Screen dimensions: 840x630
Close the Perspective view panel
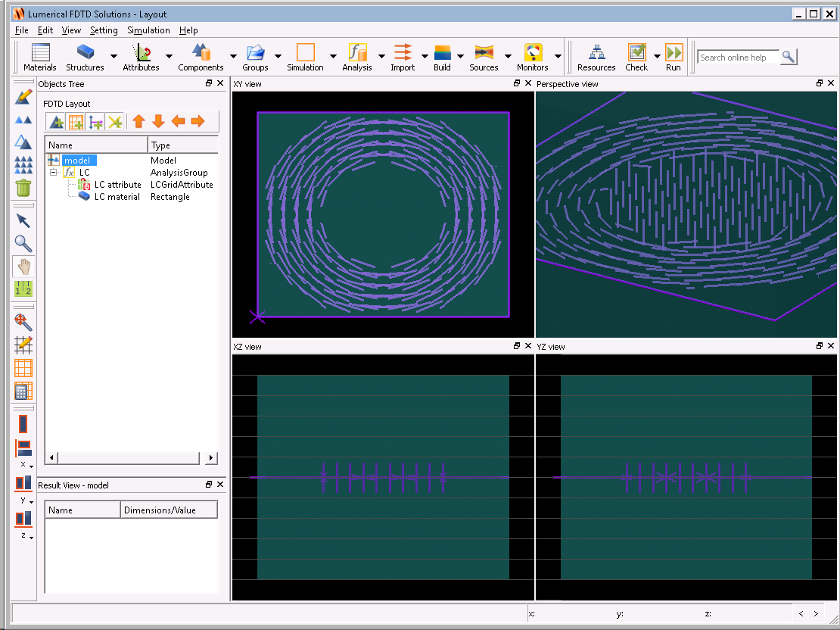pos(831,83)
